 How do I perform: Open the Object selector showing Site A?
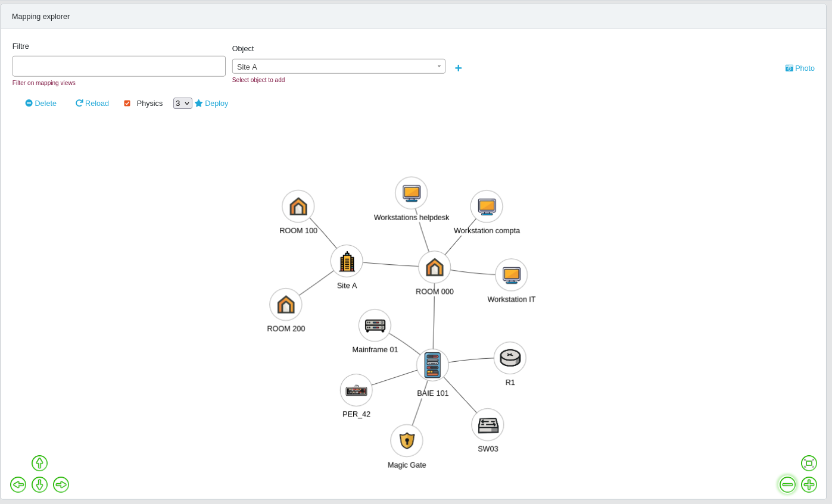pyautogui.click(x=338, y=66)
